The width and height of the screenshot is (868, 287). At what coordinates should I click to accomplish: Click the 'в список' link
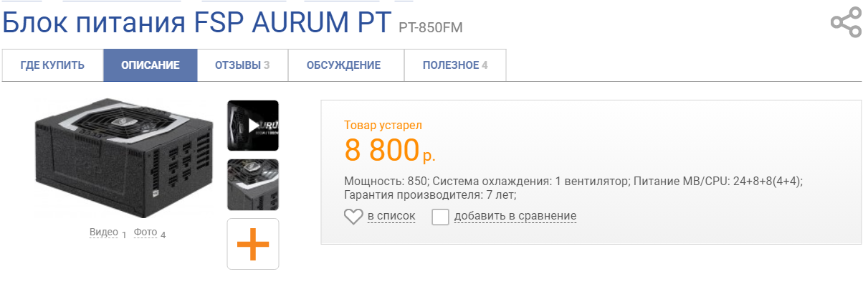[391, 216]
